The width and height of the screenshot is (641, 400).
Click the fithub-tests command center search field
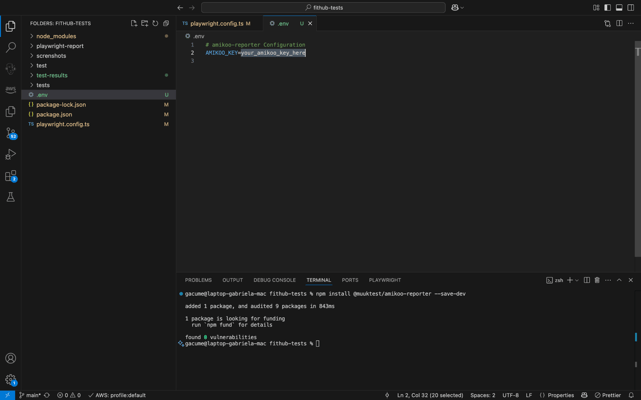pyautogui.click(x=323, y=7)
